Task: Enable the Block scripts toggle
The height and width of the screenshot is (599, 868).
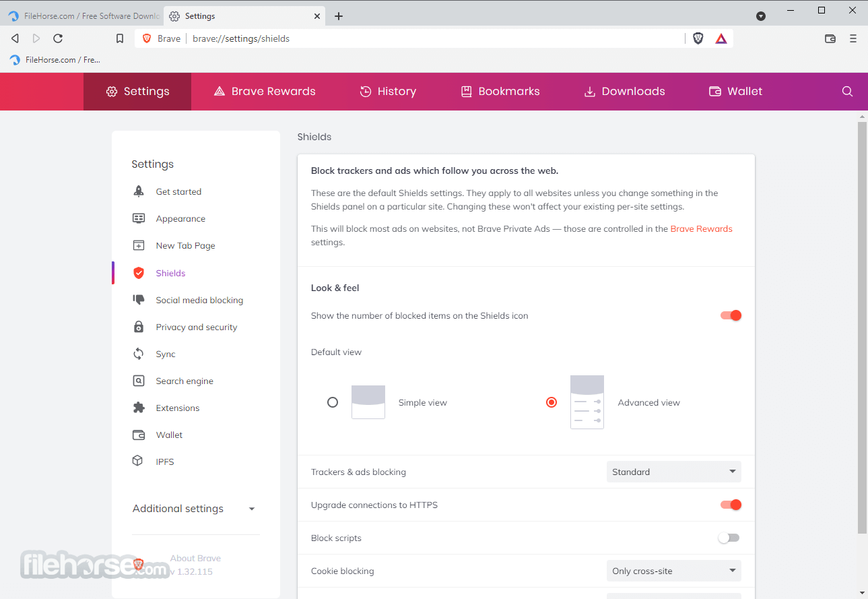Action: click(729, 538)
